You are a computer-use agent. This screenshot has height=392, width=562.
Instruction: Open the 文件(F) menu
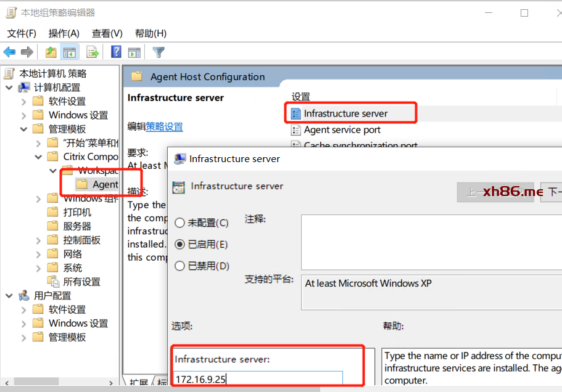pyautogui.click(x=22, y=33)
